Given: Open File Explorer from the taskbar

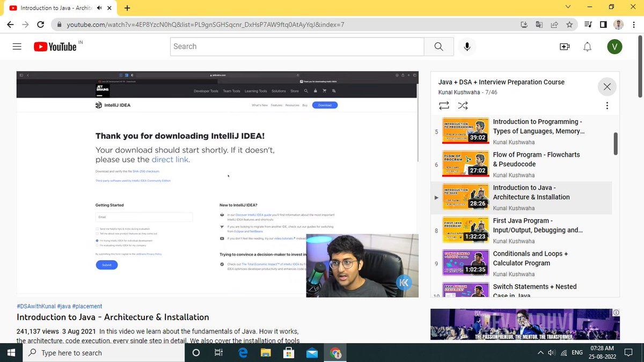Looking at the screenshot, I should [x=266, y=352].
